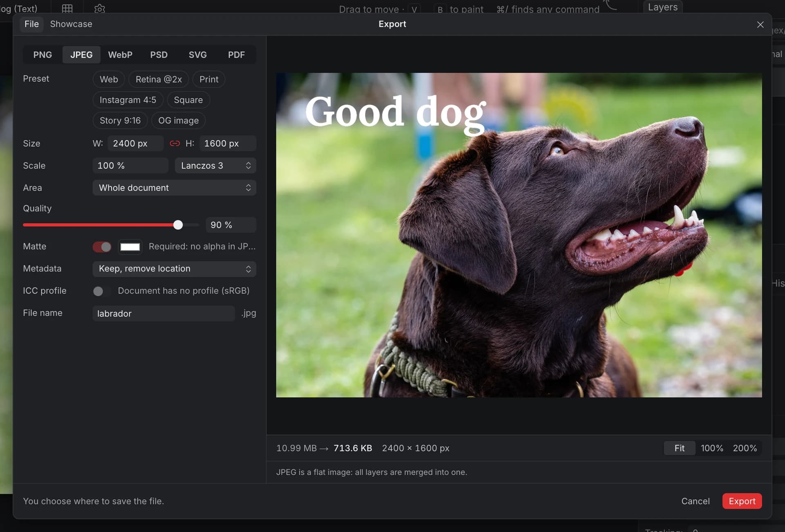This screenshot has width=785, height=532.
Task: Open the Layers panel tab behind dialog
Action: pos(663,7)
